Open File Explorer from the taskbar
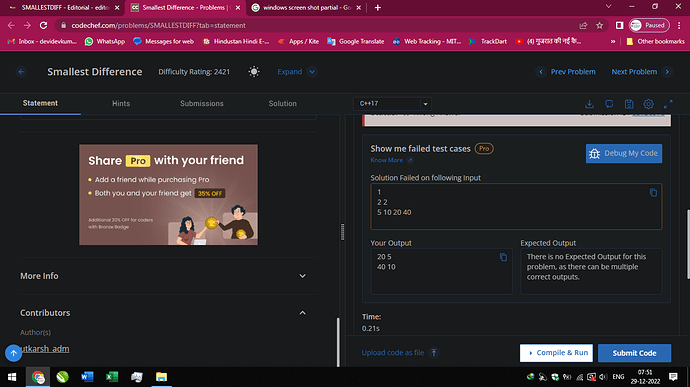Screen dimensions: 690x387 click(x=161, y=377)
